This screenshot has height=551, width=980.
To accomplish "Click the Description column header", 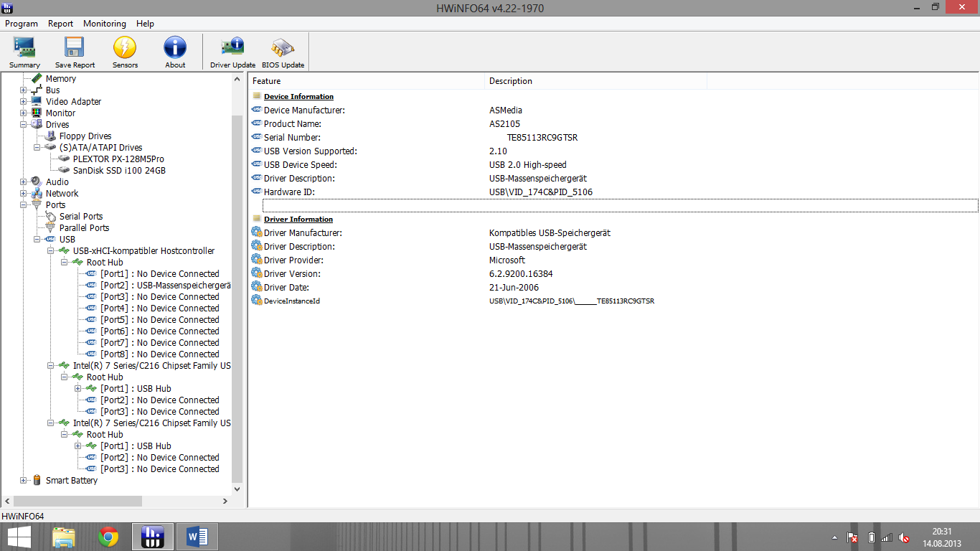I will (x=596, y=81).
